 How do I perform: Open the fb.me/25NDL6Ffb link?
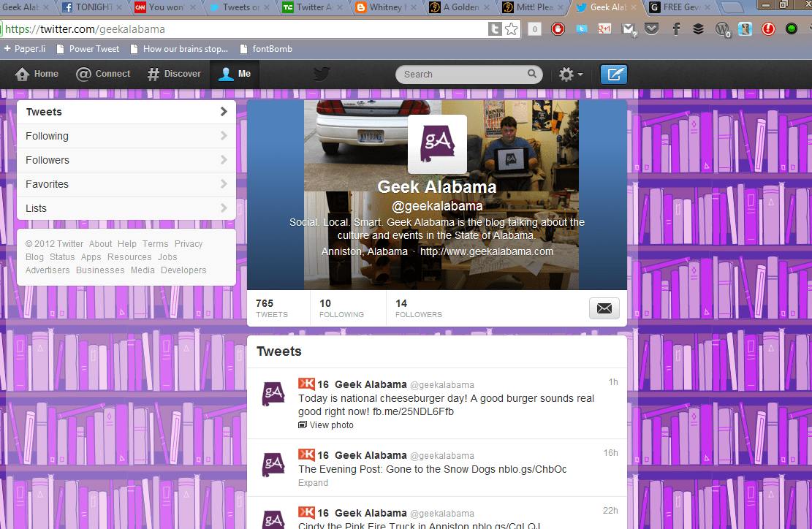click(x=413, y=411)
